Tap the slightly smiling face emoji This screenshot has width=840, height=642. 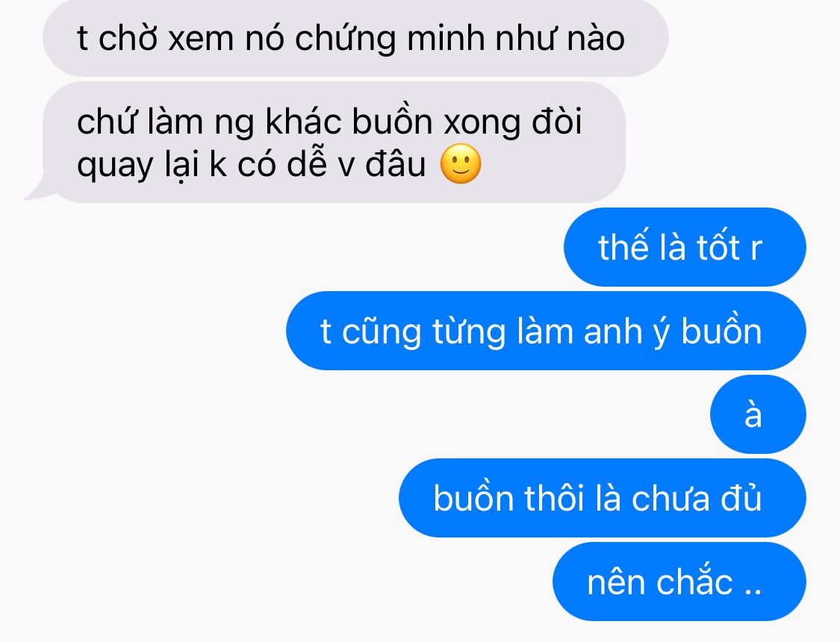pos(461,163)
